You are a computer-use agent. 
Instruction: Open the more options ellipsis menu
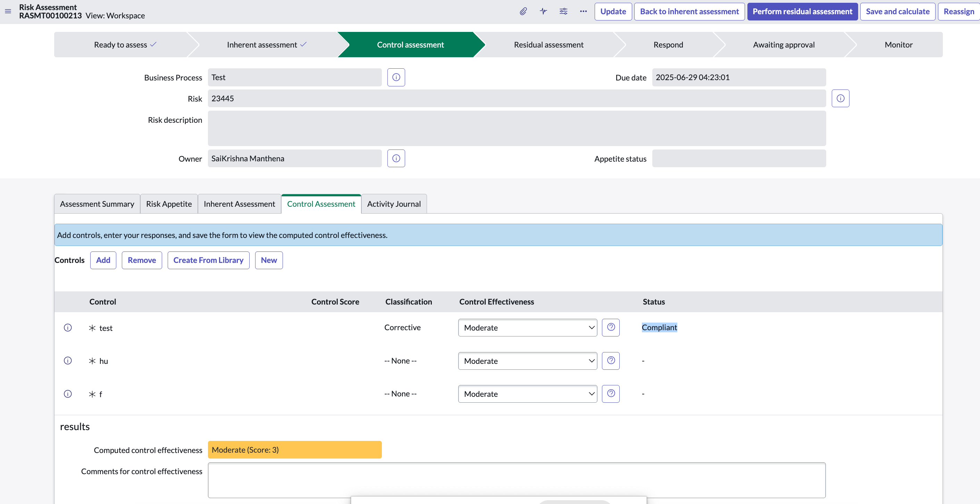(x=583, y=11)
